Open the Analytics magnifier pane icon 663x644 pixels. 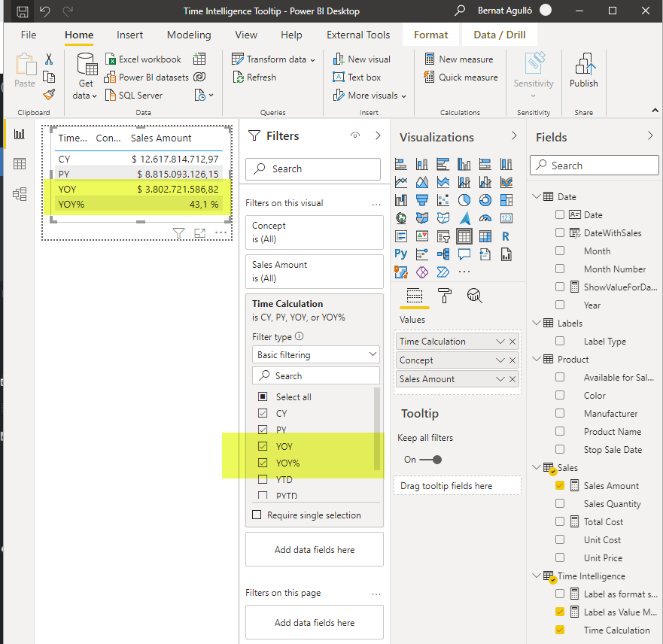tap(474, 296)
